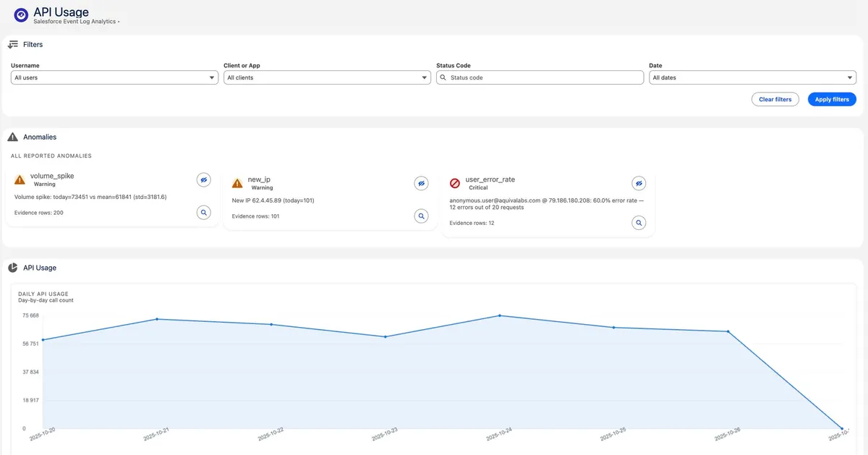Click the API Usage app logo icon

coord(21,15)
